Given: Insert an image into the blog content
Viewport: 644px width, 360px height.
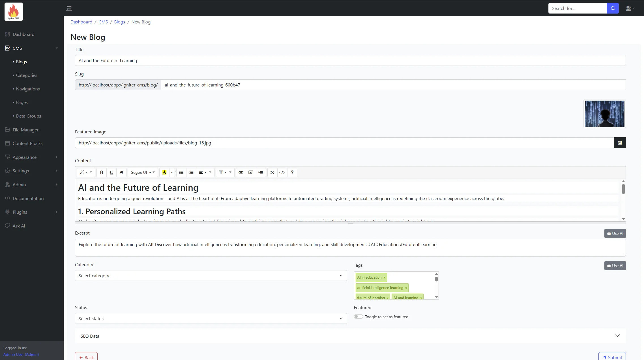Looking at the screenshot, I should [x=251, y=172].
